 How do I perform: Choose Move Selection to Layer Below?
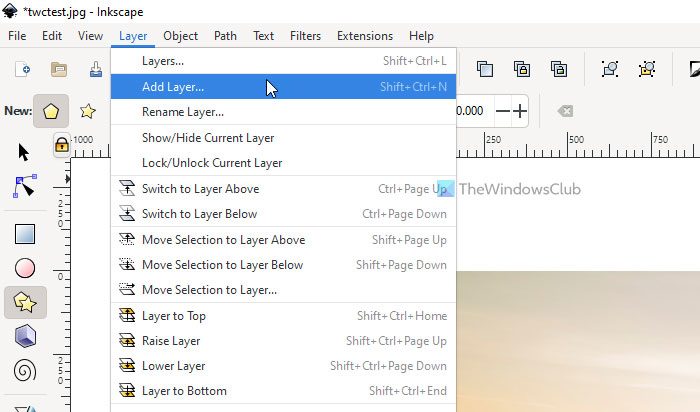pos(283,265)
